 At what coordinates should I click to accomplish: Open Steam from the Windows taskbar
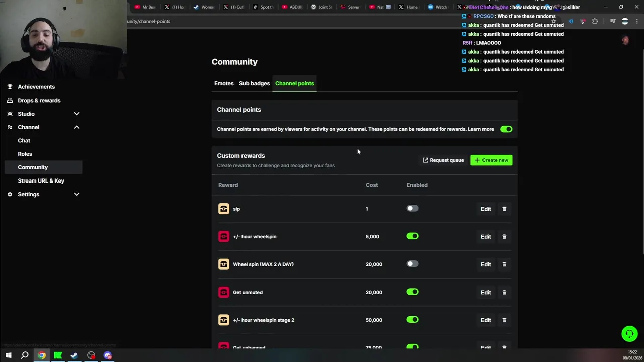coord(74,355)
